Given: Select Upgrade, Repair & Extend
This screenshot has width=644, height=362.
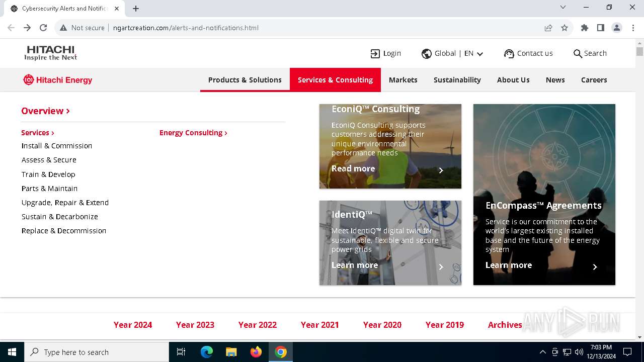Looking at the screenshot, I should click(x=65, y=203).
